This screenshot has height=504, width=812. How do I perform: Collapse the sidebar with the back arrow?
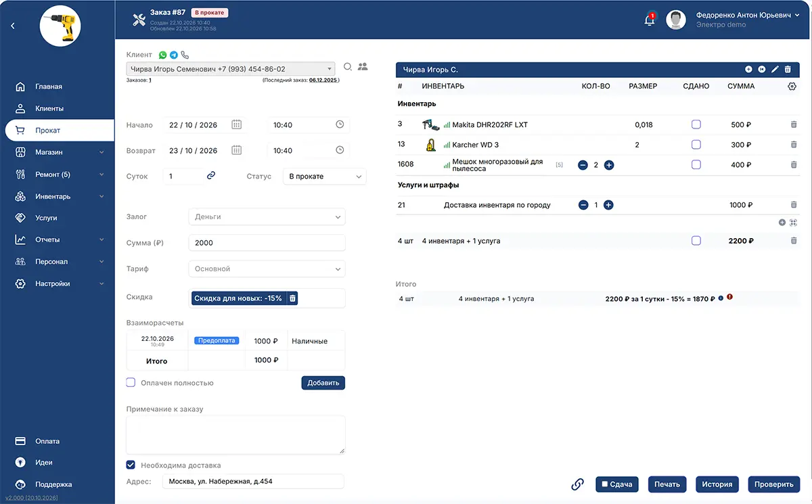(13, 26)
